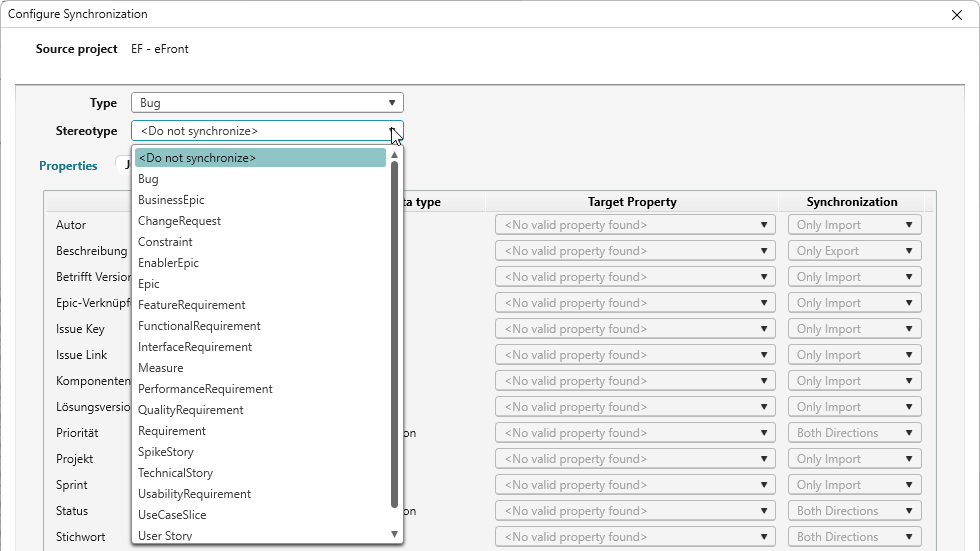Click the Sprint property label
The height and width of the screenshot is (551, 980).
point(71,485)
